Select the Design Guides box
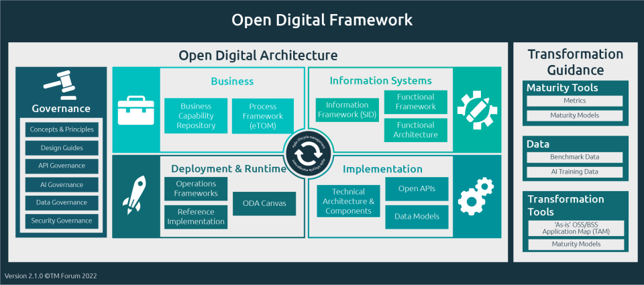Screen dimensions: 644x285 point(62,148)
